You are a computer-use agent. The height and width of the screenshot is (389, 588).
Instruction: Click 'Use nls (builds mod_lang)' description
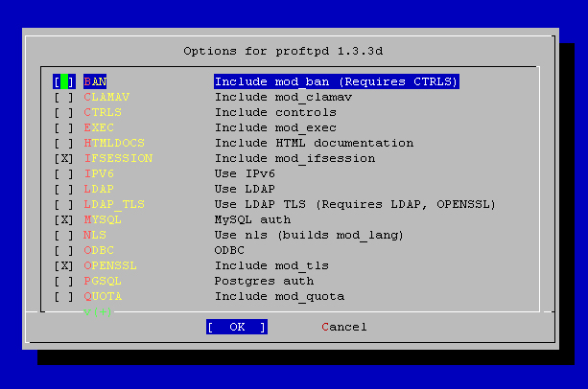coord(309,236)
